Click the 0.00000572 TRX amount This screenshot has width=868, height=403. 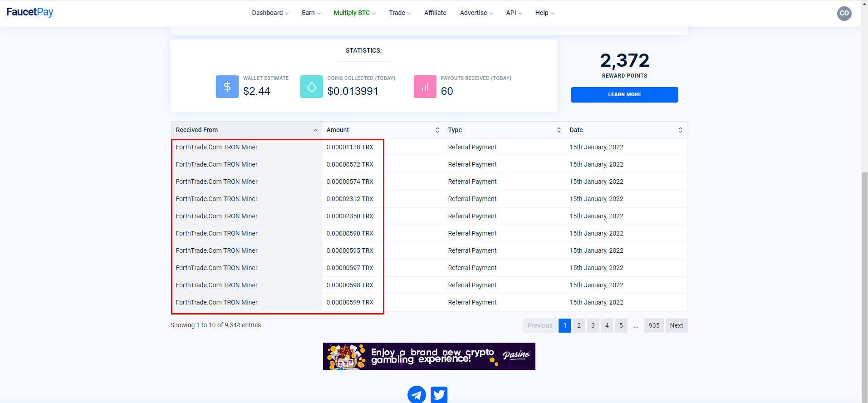tap(350, 164)
